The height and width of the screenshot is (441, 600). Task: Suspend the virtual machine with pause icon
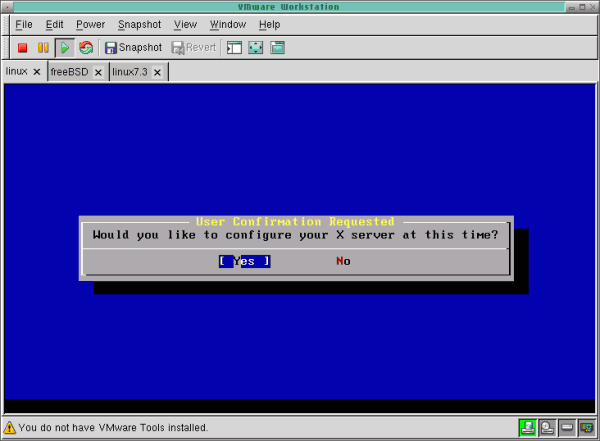pyautogui.click(x=43, y=48)
